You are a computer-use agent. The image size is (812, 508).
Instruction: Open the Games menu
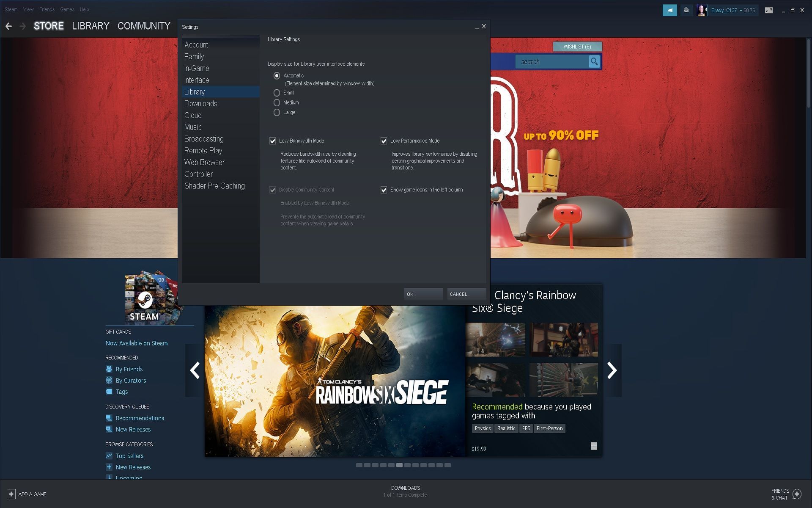coord(67,9)
